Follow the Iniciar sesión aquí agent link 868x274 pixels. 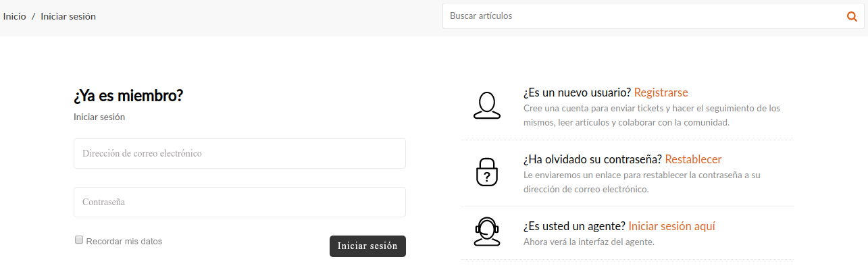click(x=671, y=226)
